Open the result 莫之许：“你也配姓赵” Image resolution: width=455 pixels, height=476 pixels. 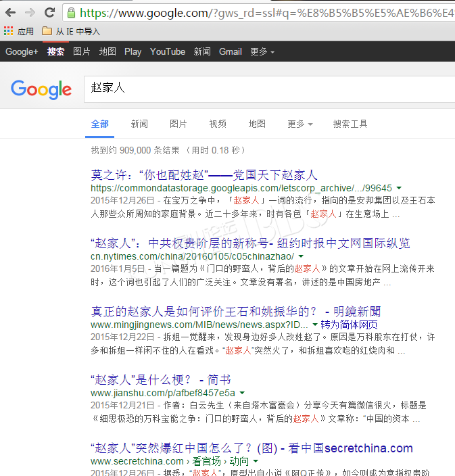204,175
